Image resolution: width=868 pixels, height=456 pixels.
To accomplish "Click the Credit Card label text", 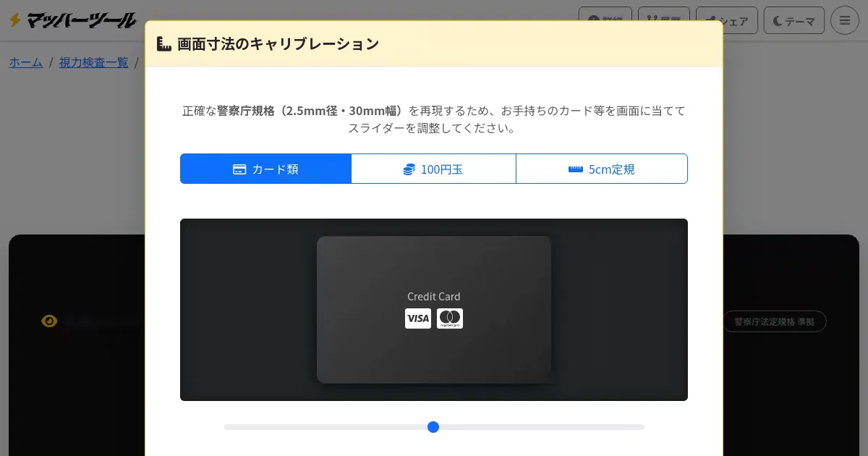I will coord(433,296).
